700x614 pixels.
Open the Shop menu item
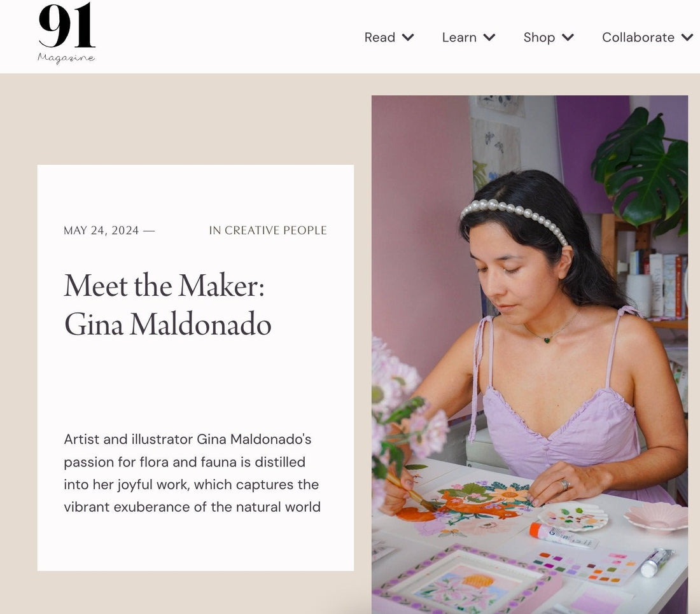coord(539,38)
